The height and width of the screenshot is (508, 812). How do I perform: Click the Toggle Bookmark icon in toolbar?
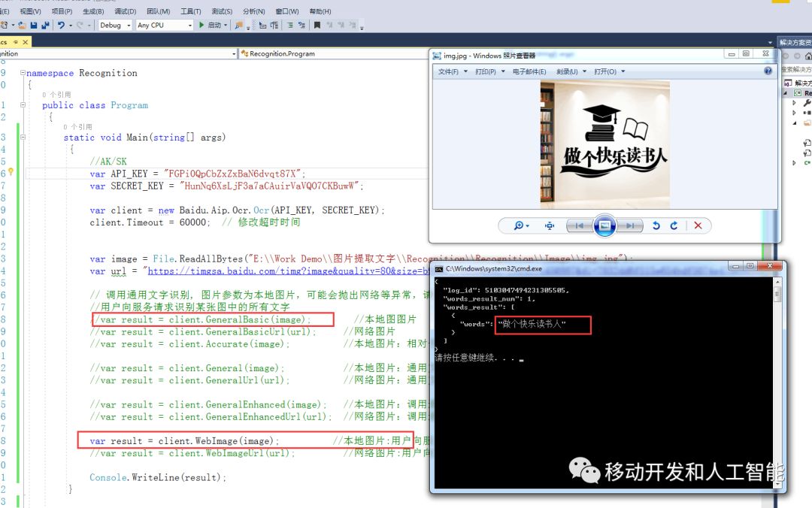point(317,25)
